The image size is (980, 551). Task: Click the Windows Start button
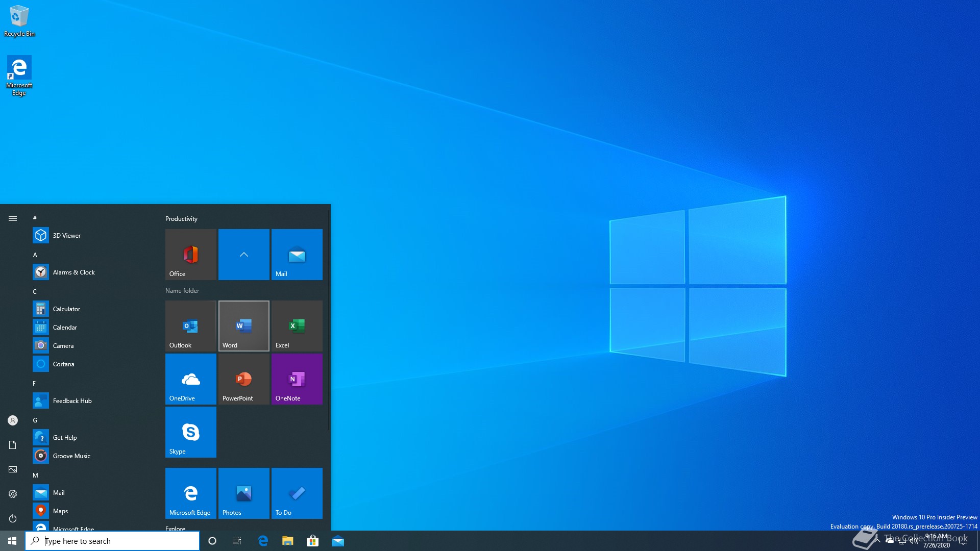click(x=12, y=541)
